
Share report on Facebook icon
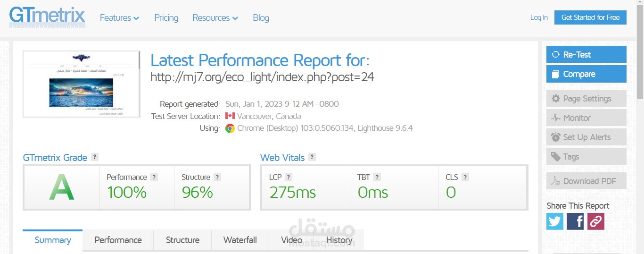pos(575,221)
